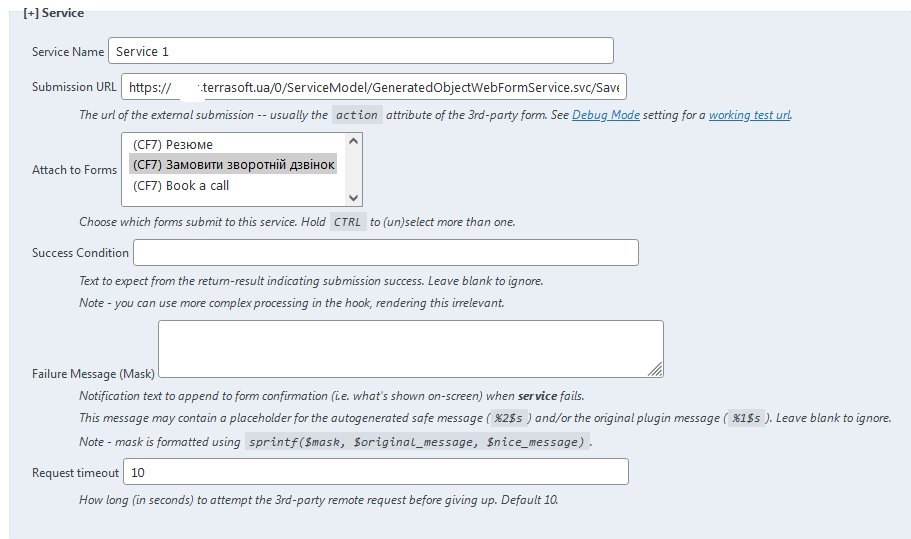
Task: Click the Failure Message (Mask) label
Action: click(x=93, y=374)
